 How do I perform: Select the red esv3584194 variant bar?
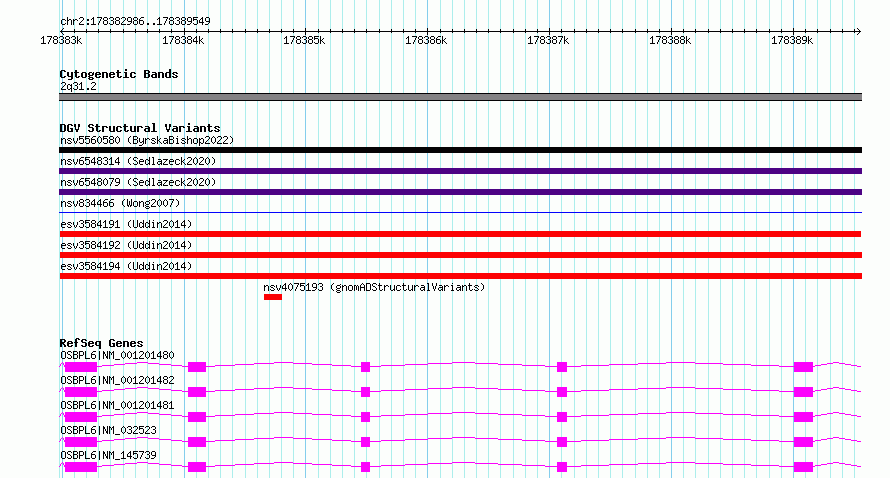click(x=460, y=276)
